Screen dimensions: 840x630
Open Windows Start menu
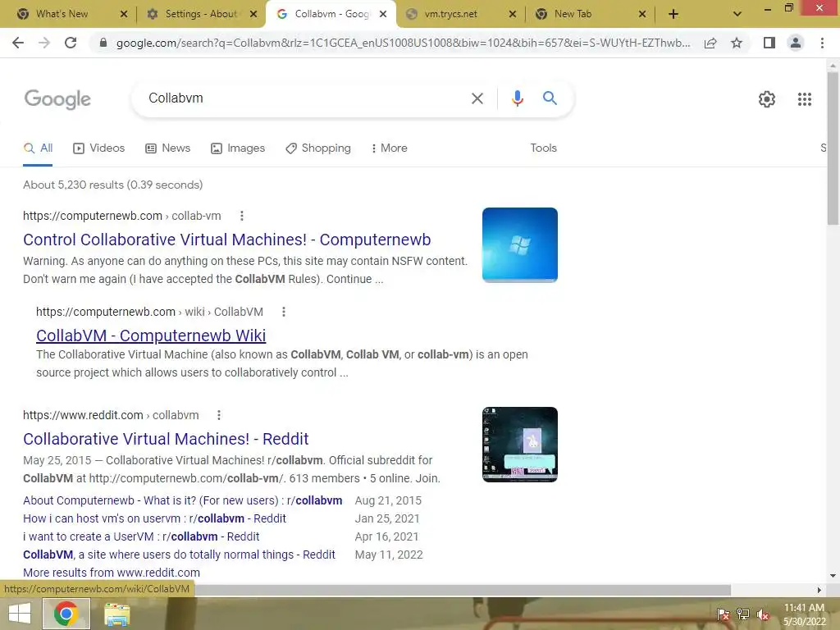(20, 614)
